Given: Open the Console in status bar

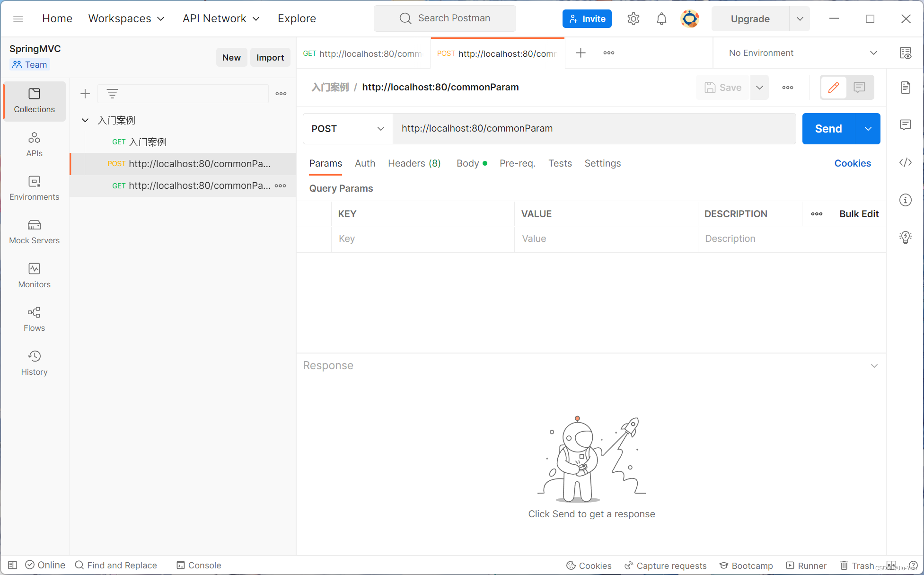Looking at the screenshot, I should coord(199,565).
